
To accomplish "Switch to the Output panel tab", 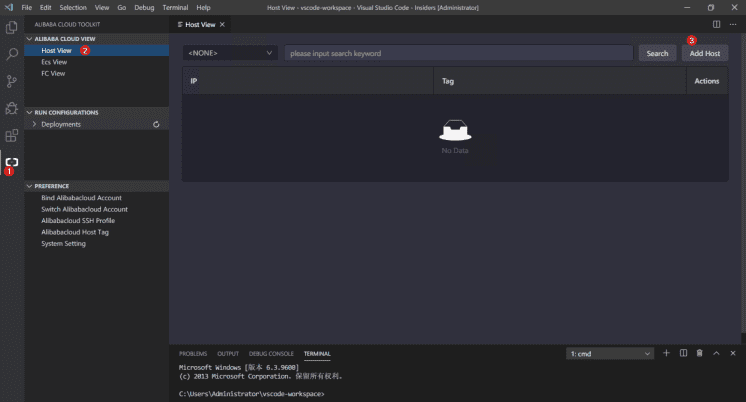I will 228,353.
